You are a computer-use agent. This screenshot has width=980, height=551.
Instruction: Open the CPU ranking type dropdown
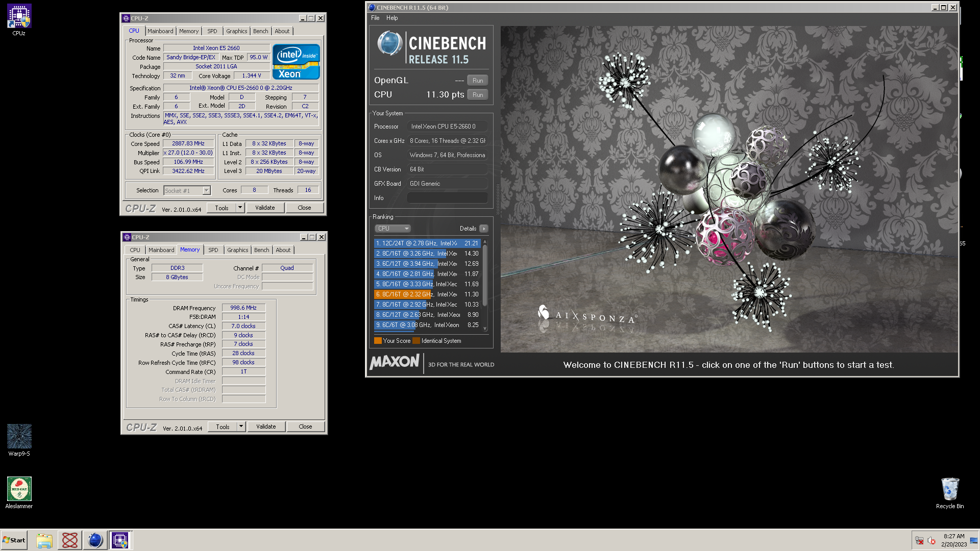click(x=393, y=229)
